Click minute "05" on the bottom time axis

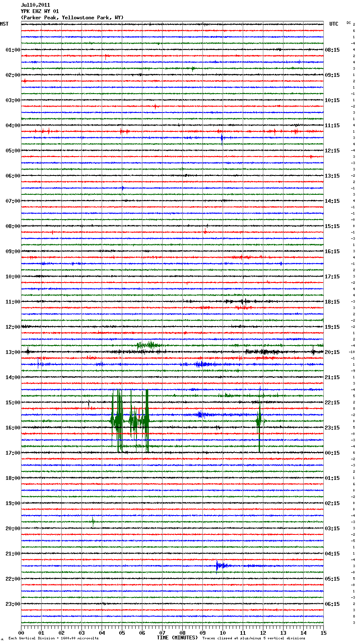pos(122,633)
